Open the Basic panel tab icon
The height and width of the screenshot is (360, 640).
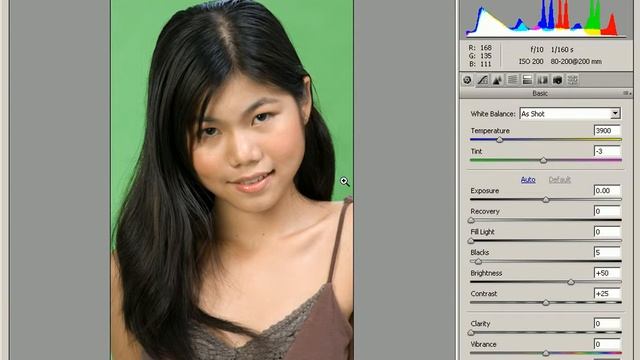[x=467, y=80]
